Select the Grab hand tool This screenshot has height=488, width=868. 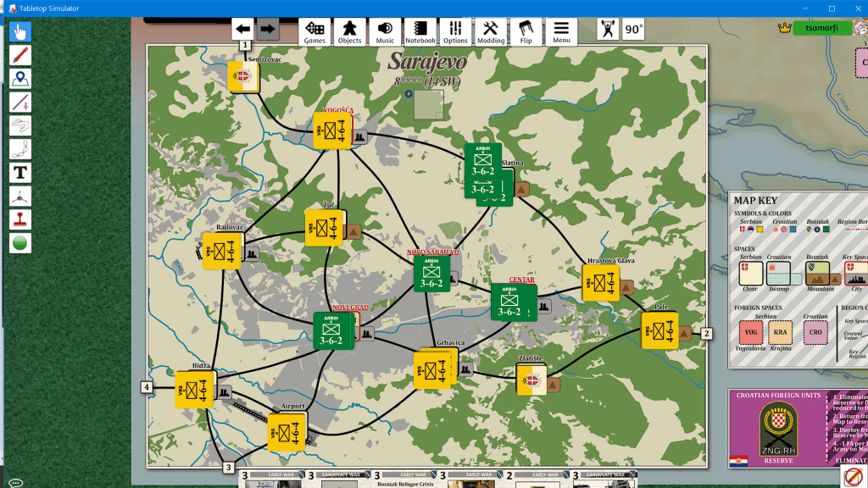pos(20,32)
